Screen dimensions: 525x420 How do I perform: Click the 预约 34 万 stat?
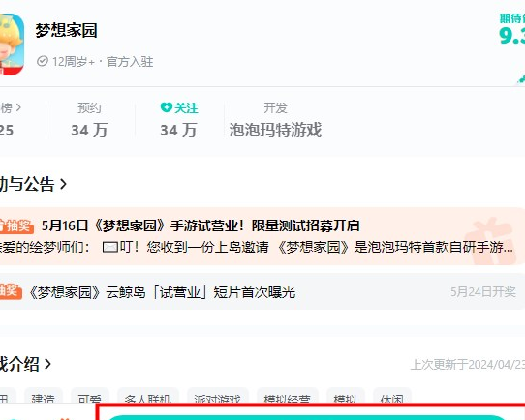89,120
